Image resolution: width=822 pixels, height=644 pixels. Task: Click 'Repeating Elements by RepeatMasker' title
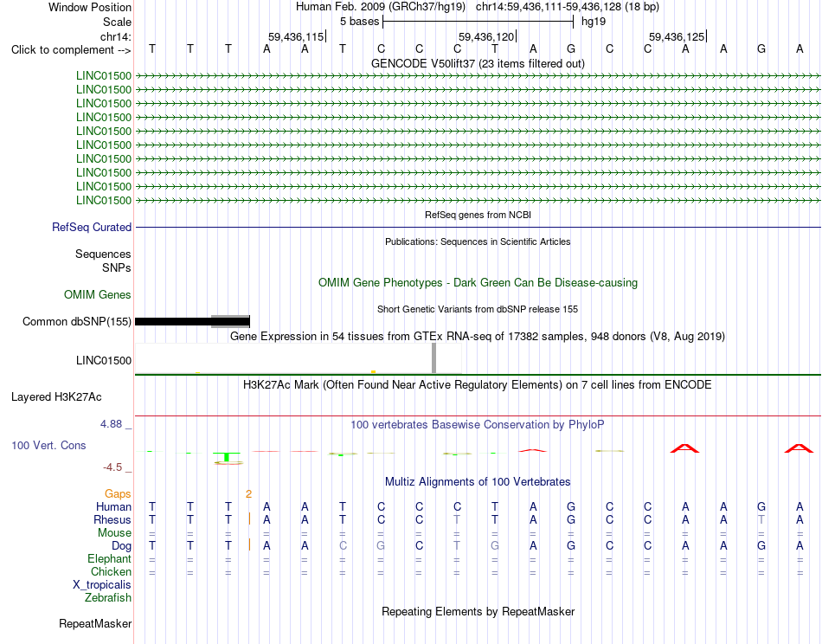478,611
